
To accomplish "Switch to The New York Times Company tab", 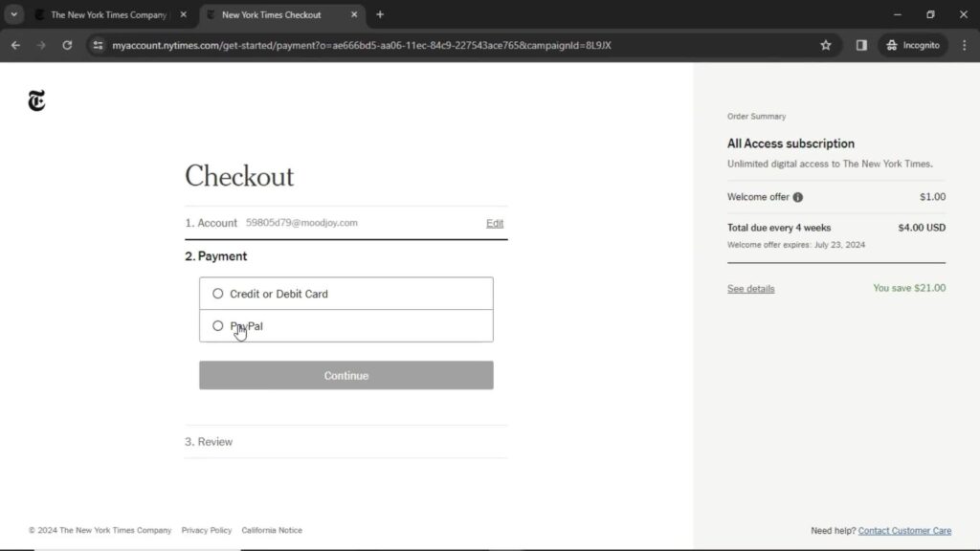I will click(x=108, y=14).
